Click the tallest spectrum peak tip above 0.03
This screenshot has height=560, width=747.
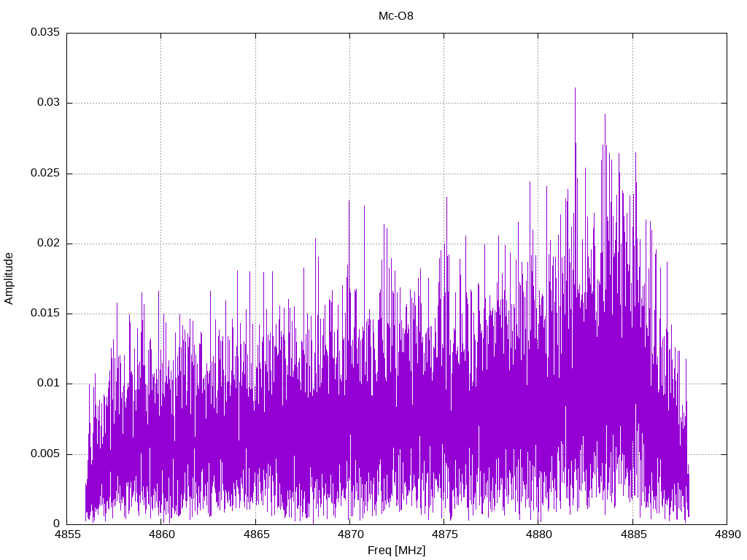point(575,88)
